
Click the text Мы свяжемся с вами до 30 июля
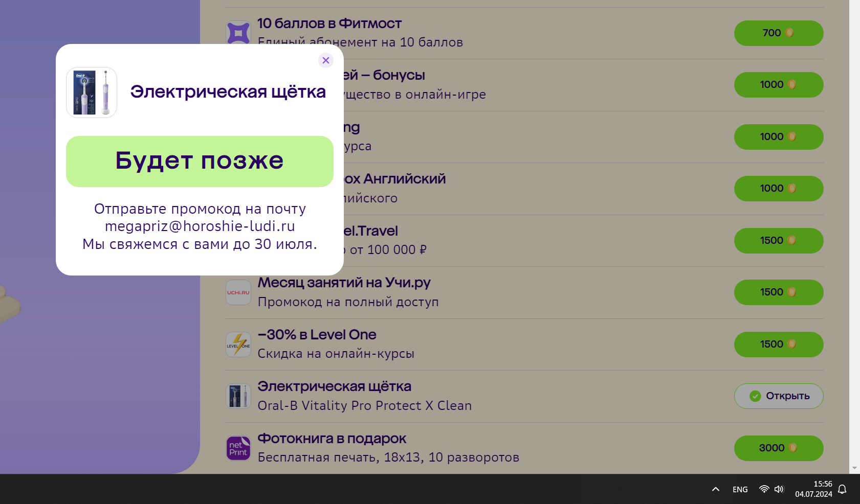200,244
